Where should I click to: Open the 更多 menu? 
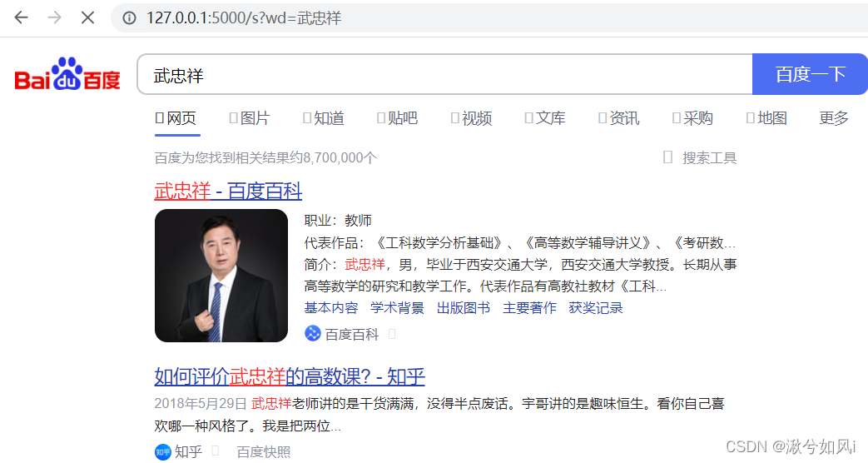pos(834,118)
